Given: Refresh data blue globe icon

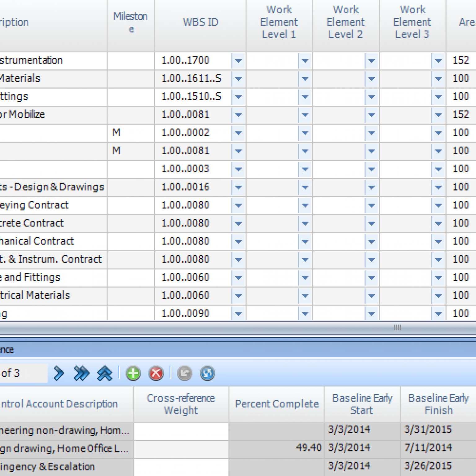Looking at the screenshot, I should tap(207, 373).
